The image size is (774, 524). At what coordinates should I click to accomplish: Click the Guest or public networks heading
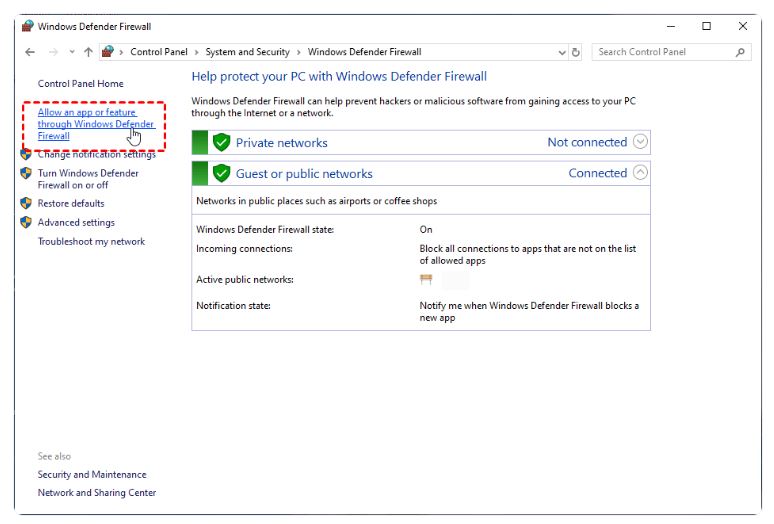[x=304, y=174]
